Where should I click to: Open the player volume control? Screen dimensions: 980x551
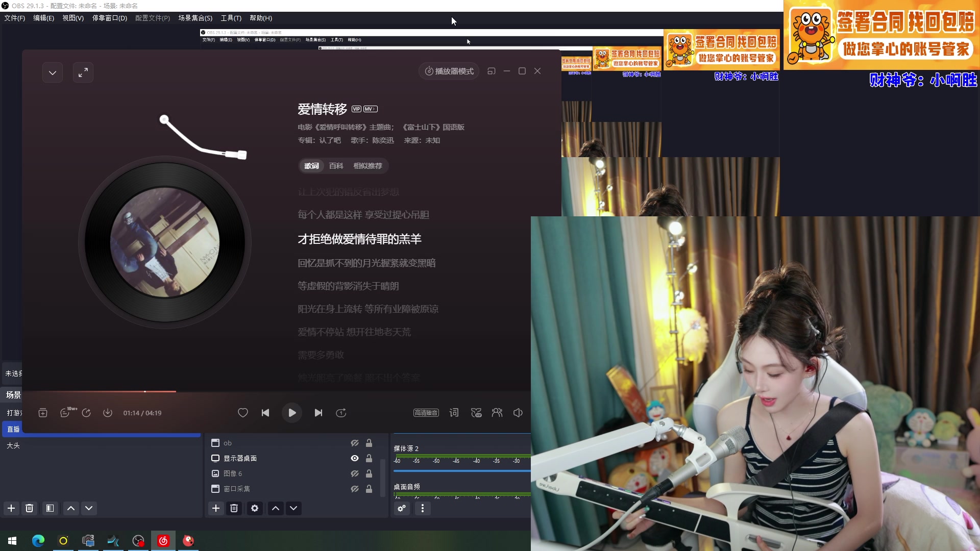(518, 413)
